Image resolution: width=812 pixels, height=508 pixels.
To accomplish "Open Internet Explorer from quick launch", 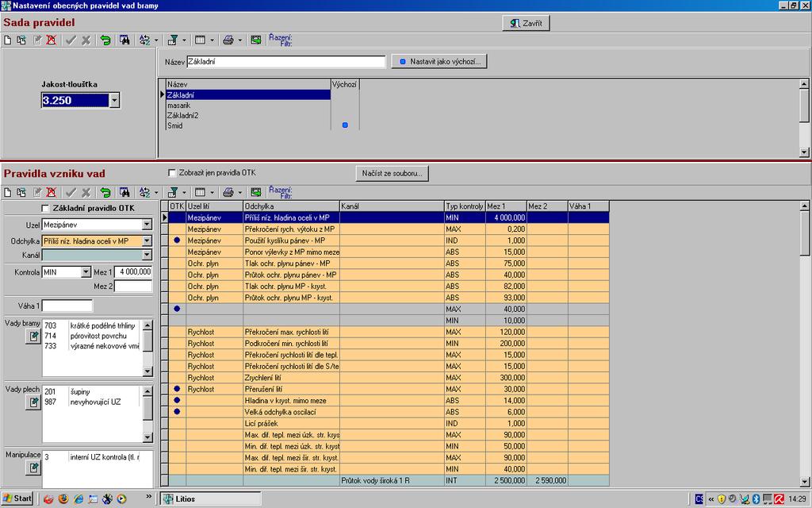I will 79,499.
